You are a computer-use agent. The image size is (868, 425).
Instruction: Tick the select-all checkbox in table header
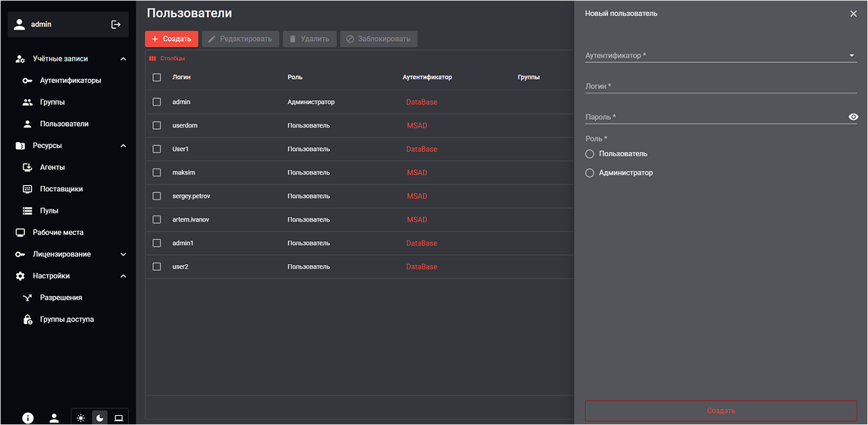pos(157,77)
